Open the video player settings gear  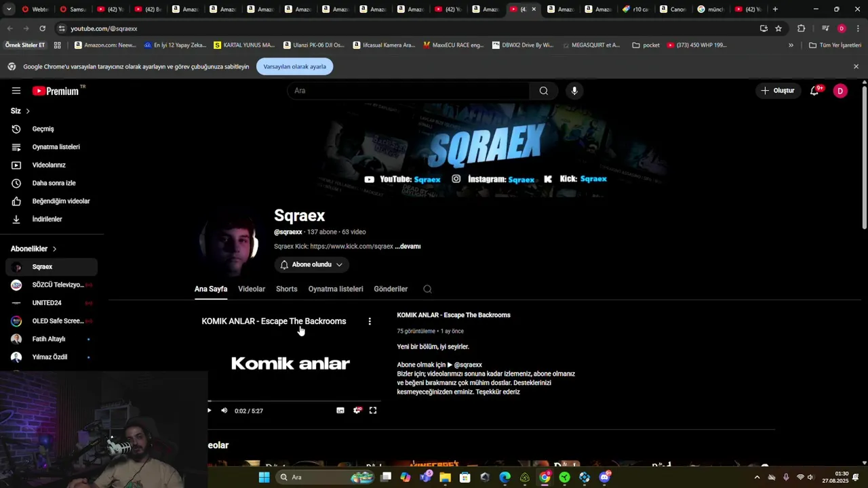point(357,411)
